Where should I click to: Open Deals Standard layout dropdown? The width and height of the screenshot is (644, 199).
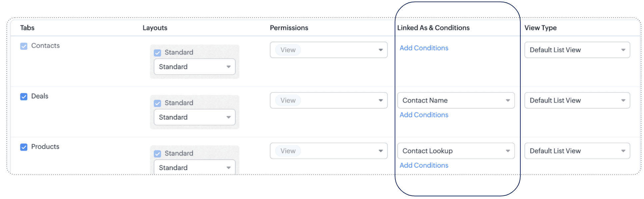click(x=194, y=117)
